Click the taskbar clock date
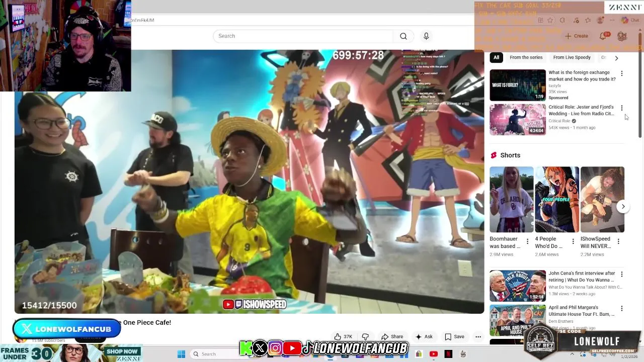This screenshot has height=362, width=644. coord(629,356)
